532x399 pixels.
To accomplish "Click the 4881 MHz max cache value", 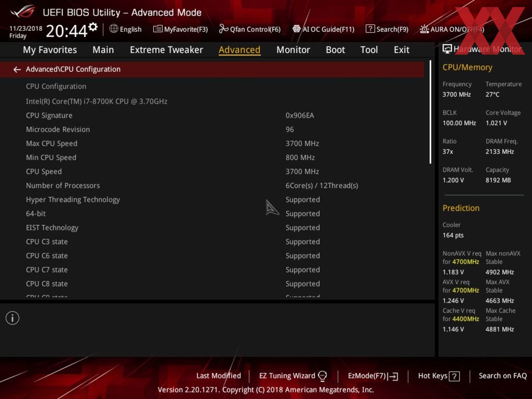I will coord(500,329).
